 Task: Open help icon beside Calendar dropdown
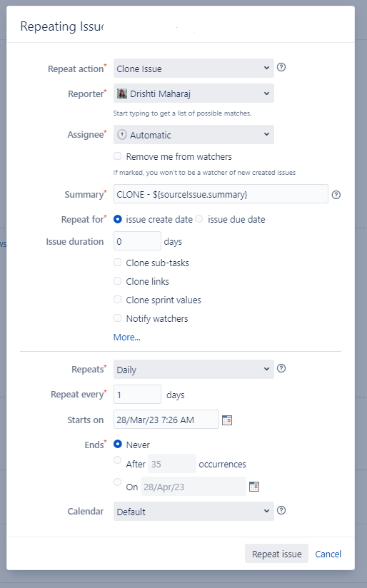(x=281, y=510)
